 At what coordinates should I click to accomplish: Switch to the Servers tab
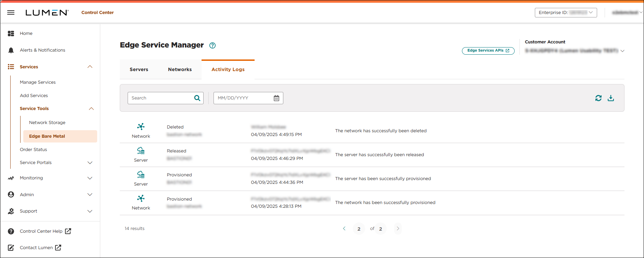coord(139,70)
